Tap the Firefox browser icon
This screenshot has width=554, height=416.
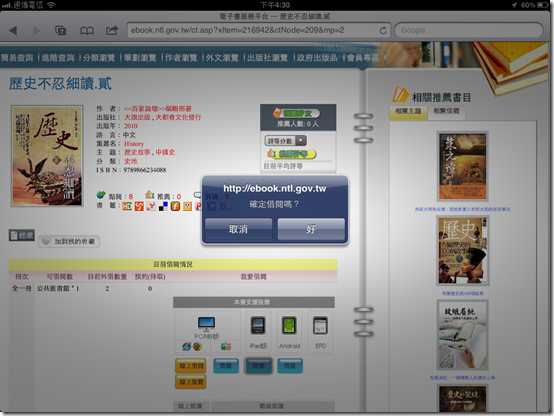197,346
